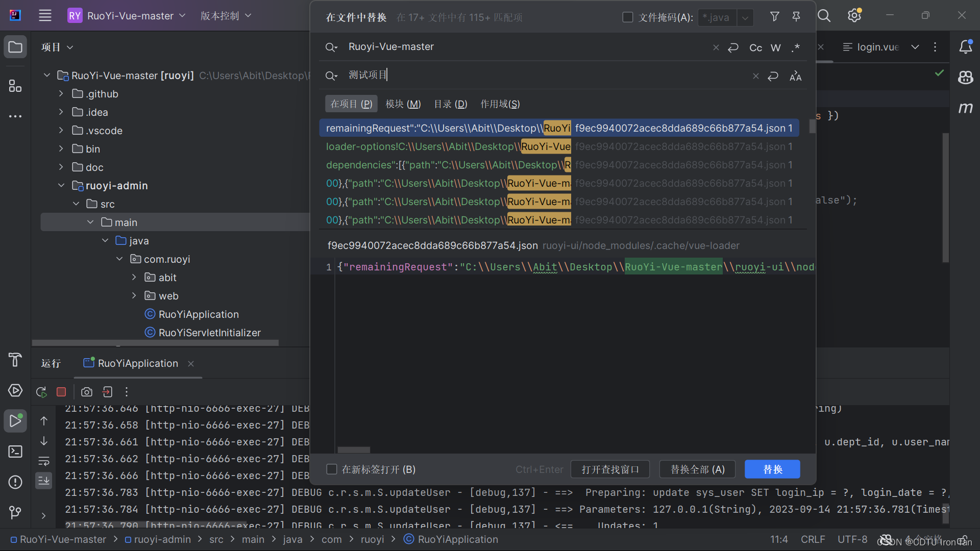Click the Replace All button
This screenshot has width=980, height=551.
coord(697,469)
